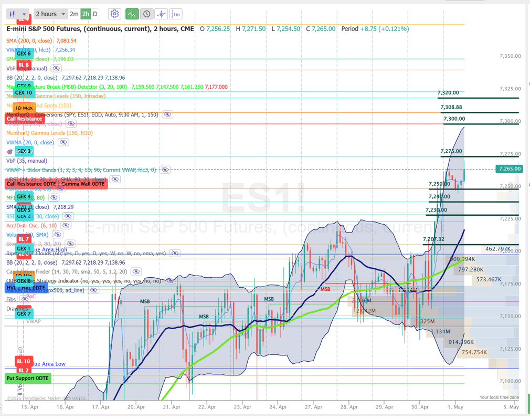Click the 7,320.00 price level annotation
Screen dimensions: 530x420
(x=448, y=92)
